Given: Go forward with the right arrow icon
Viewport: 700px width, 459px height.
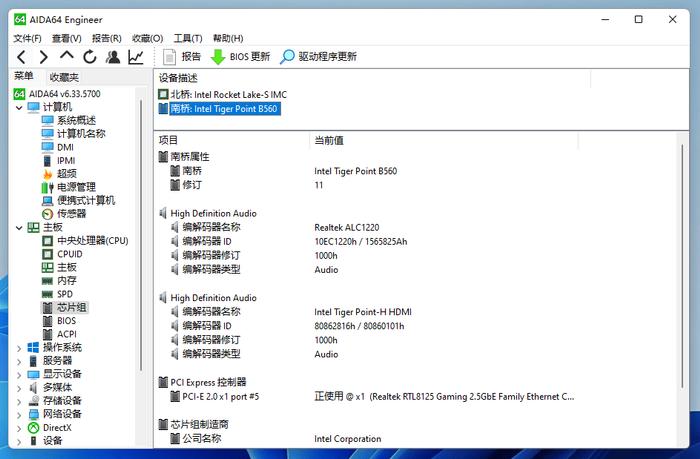Looking at the screenshot, I should [x=43, y=57].
